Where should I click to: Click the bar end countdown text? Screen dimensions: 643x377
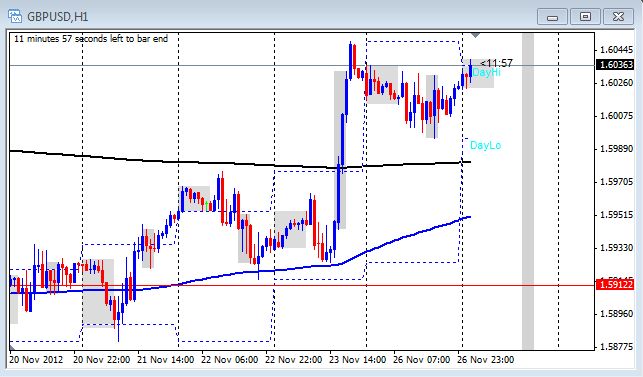[91, 39]
